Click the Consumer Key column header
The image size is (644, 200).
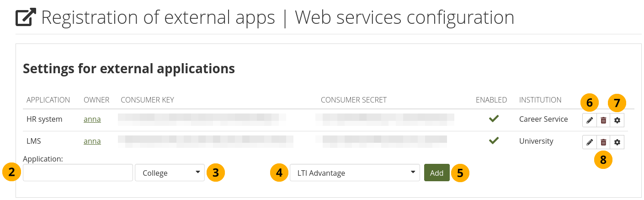pos(147,100)
